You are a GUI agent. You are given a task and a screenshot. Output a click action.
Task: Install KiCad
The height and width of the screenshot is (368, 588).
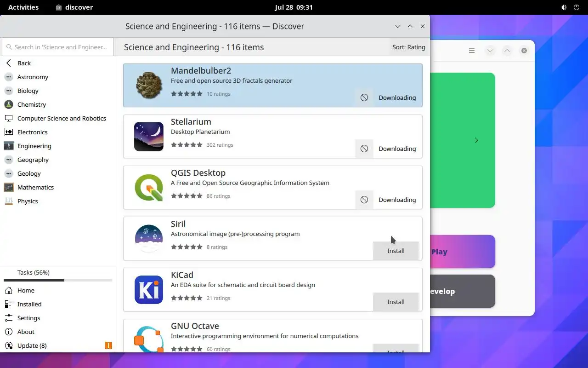tap(396, 302)
